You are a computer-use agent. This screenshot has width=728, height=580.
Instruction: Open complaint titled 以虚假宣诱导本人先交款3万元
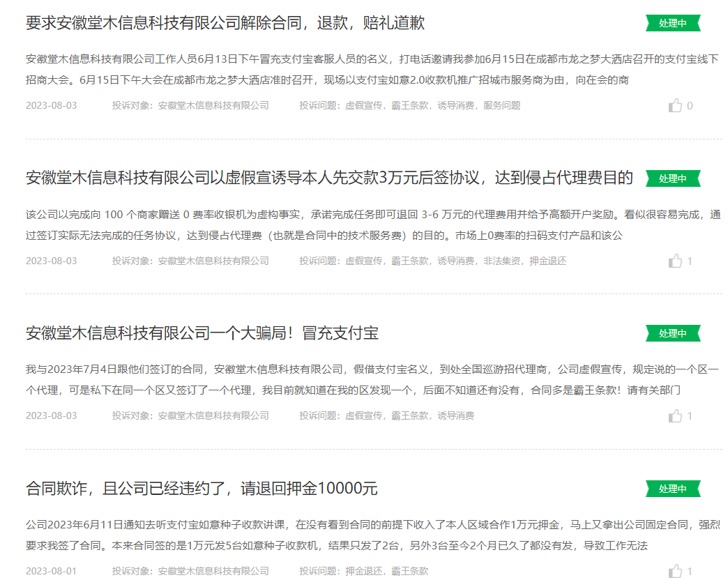[x=329, y=178]
